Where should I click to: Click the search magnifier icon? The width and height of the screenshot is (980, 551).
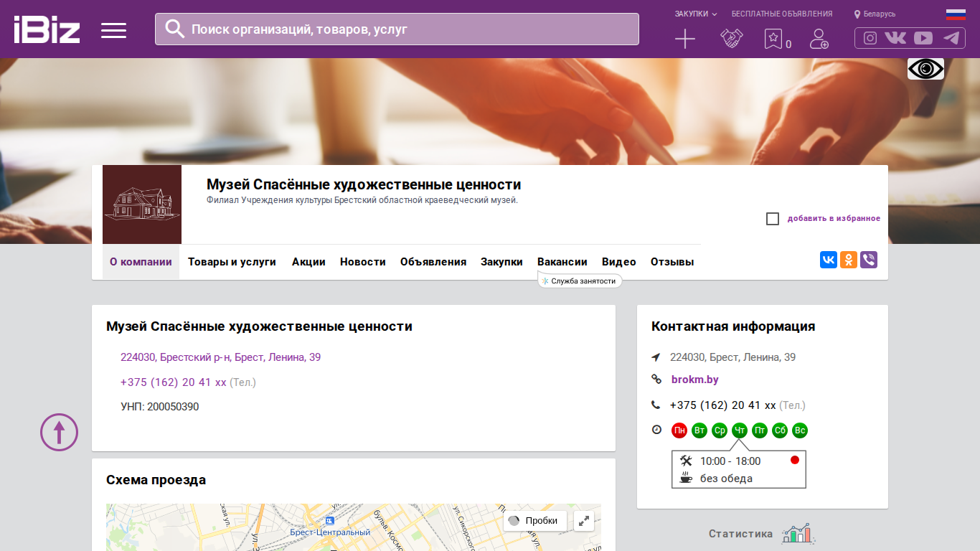[x=174, y=29]
